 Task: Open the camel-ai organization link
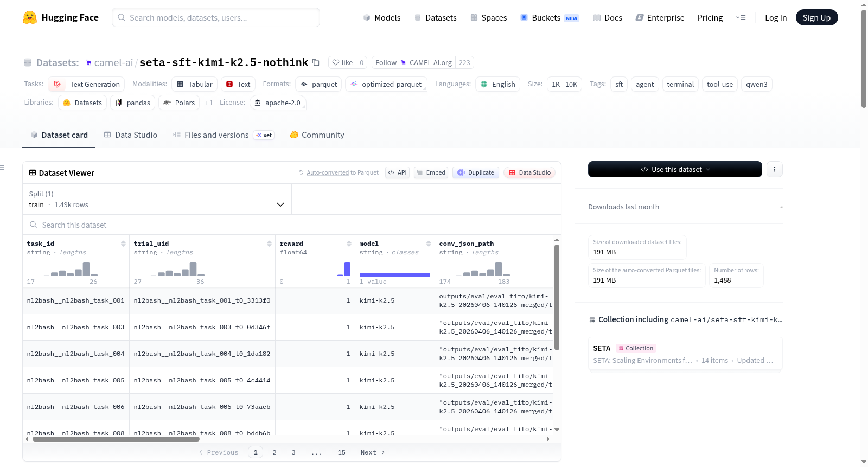click(113, 62)
